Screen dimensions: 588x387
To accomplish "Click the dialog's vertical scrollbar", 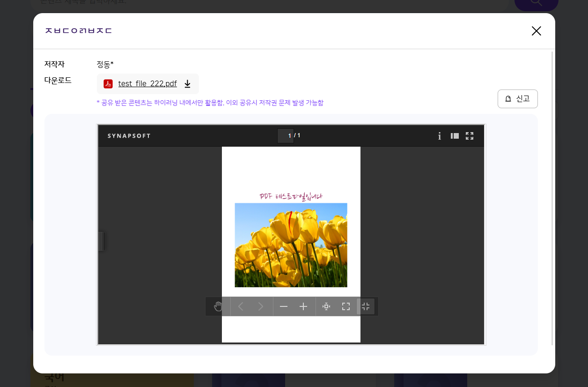I will (x=553, y=198).
